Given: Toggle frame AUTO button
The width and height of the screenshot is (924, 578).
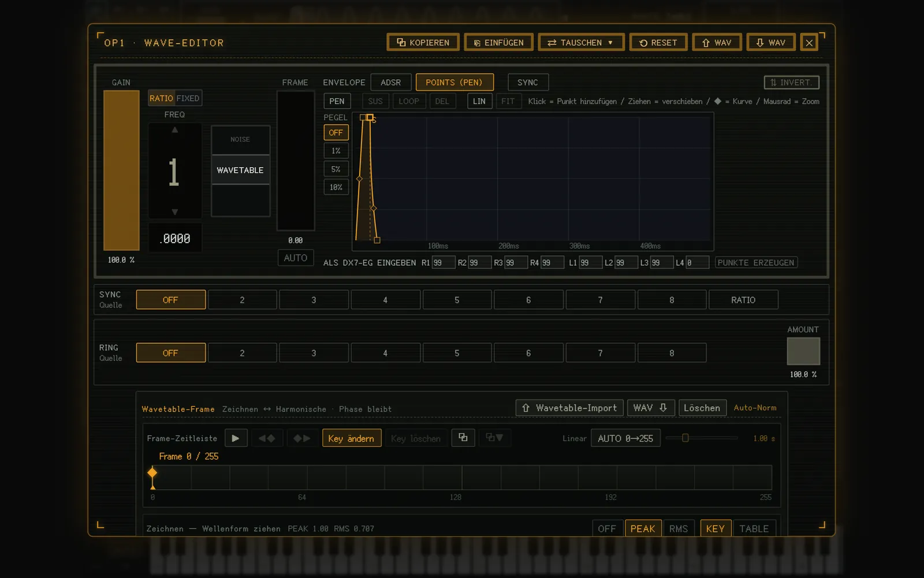Looking at the screenshot, I should tap(295, 258).
